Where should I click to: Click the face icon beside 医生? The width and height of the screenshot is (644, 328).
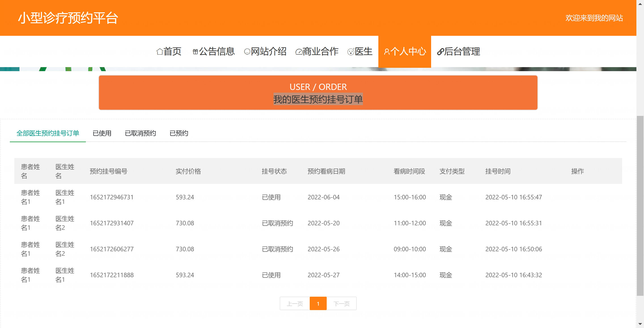351,52
